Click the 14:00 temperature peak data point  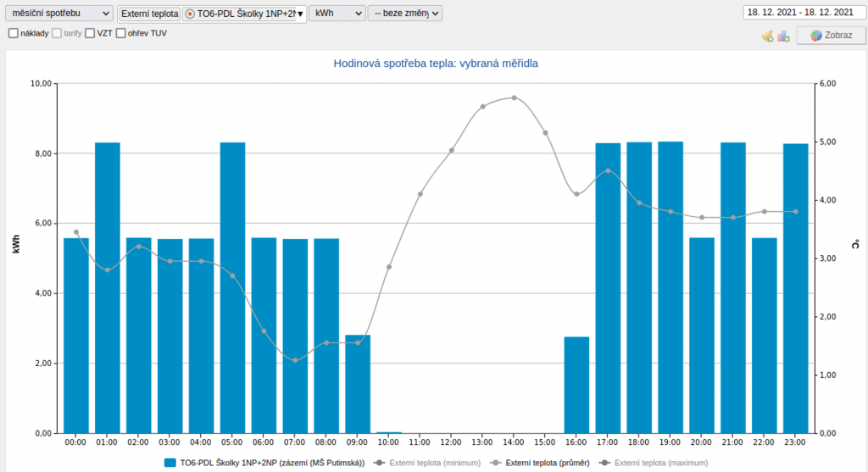[514, 97]
